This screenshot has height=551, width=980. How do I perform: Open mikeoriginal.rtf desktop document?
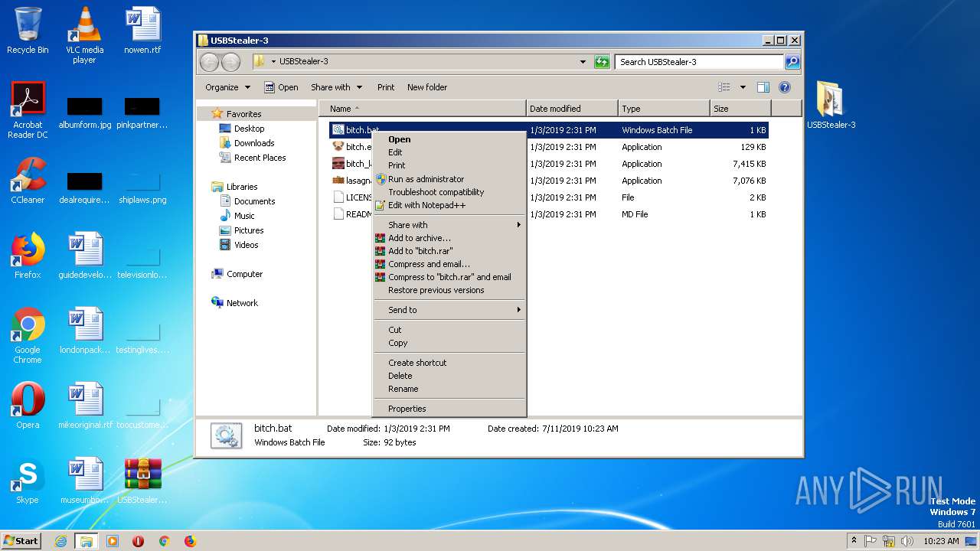click(x=85, y=406)
